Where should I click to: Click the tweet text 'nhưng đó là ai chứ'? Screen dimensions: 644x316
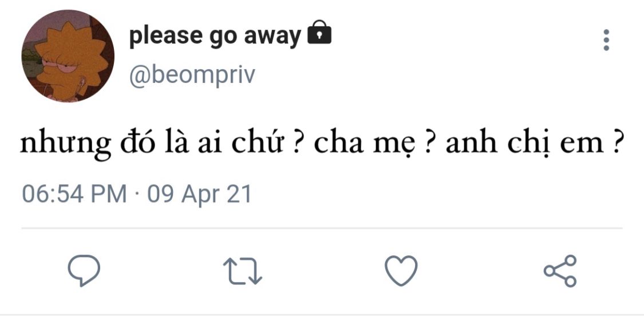pos(152,145)
